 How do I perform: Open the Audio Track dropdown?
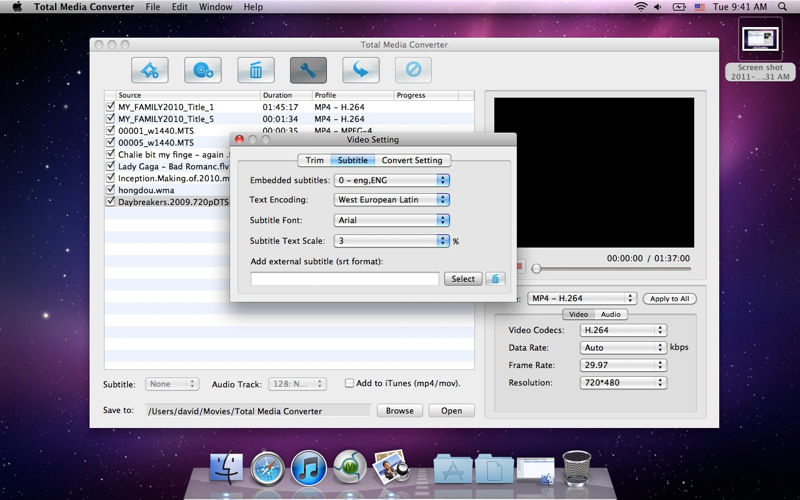coord(297,384)
